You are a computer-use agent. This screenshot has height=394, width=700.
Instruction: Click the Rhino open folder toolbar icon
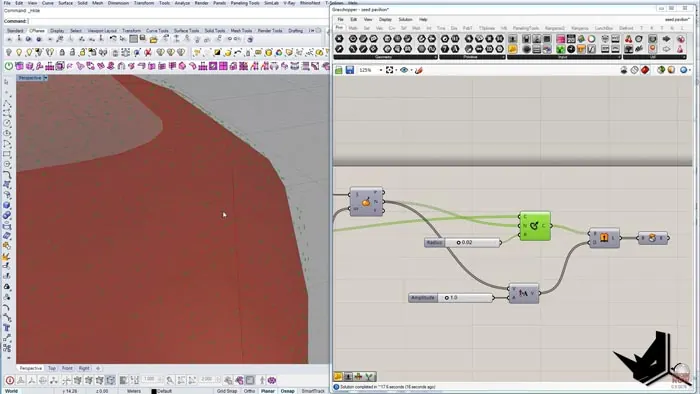point(153,39)
